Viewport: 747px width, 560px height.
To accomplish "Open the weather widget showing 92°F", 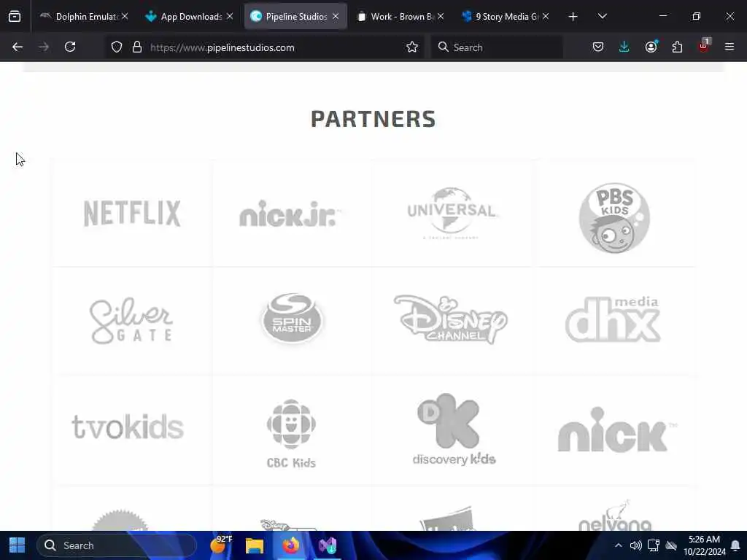I will pos(221,545).
